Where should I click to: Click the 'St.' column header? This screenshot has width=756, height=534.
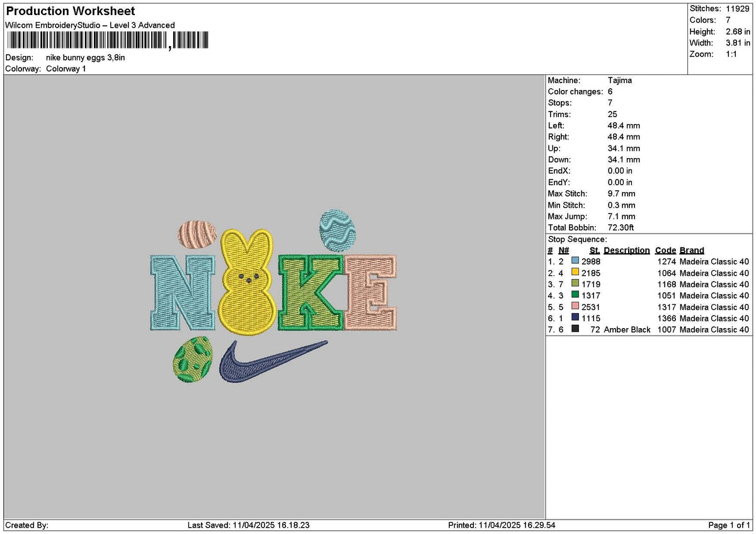595,250
